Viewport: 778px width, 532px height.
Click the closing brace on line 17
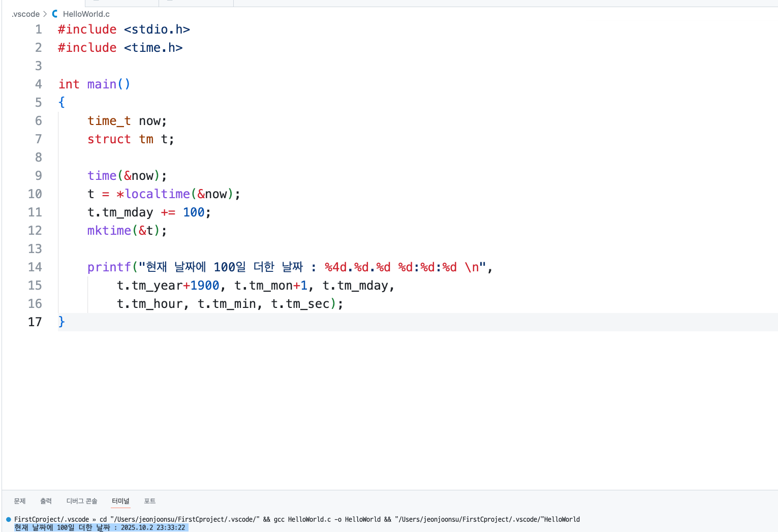(61, 322)
